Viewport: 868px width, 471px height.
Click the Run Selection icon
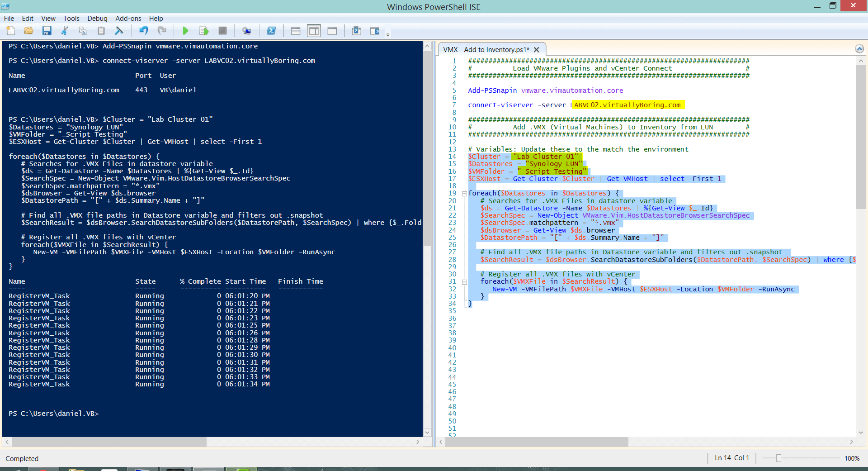pyautogui.click(x=204, y=31)
